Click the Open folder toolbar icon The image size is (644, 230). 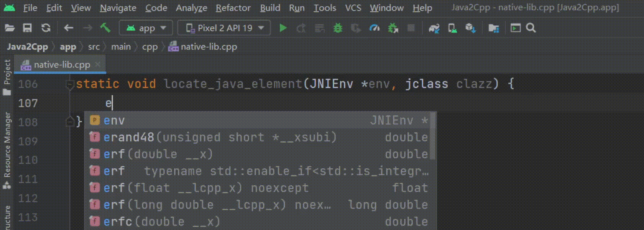click(x=10, y=28)
